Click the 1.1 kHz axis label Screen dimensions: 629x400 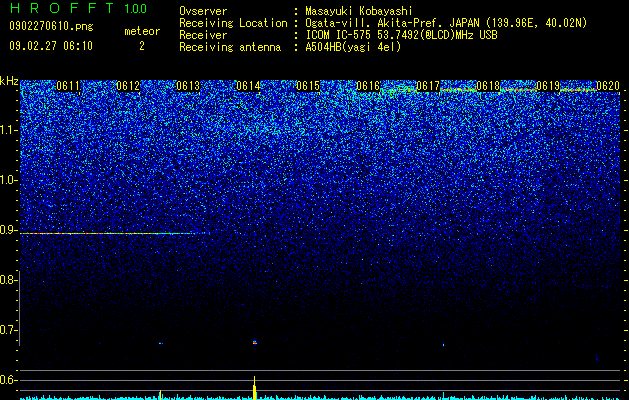pyautogui.click(x=9, y=130)
